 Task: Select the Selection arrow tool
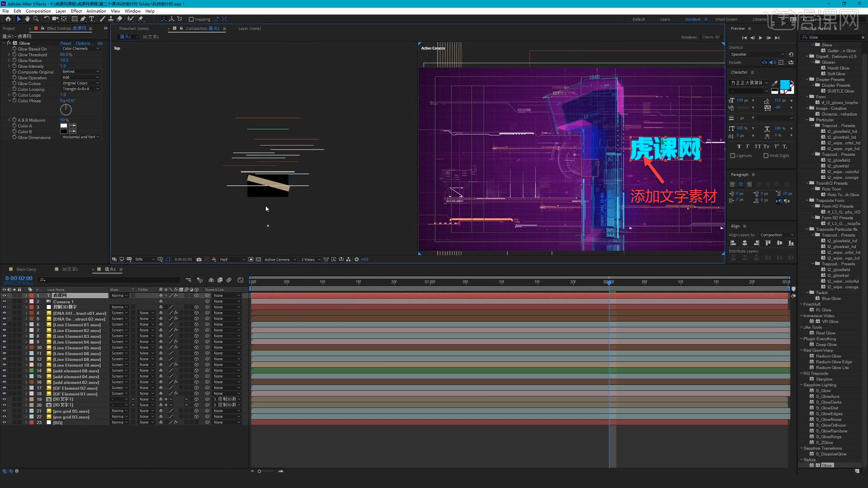[19, 19]
